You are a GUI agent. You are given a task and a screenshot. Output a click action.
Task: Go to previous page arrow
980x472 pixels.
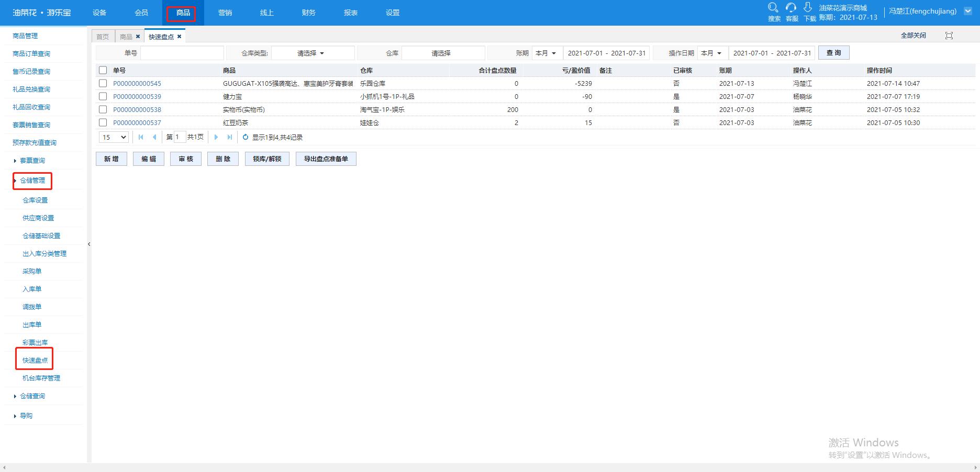click(154, 137)
